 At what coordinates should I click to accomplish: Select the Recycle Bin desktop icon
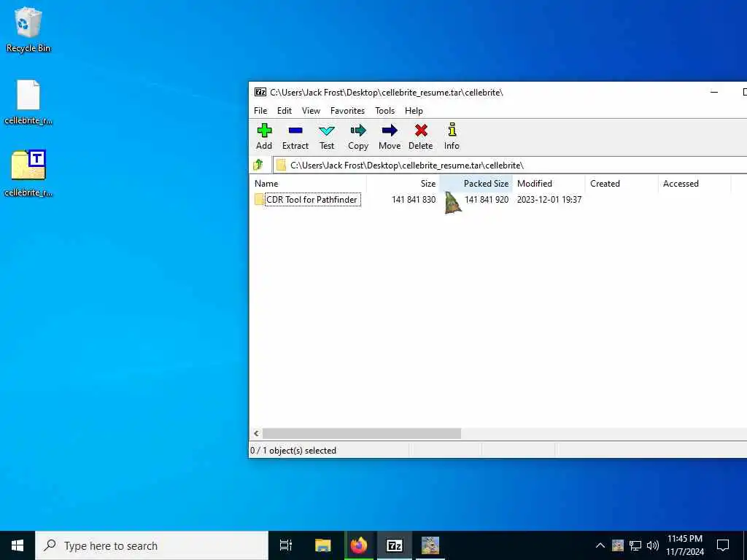[x=28, y=30]
